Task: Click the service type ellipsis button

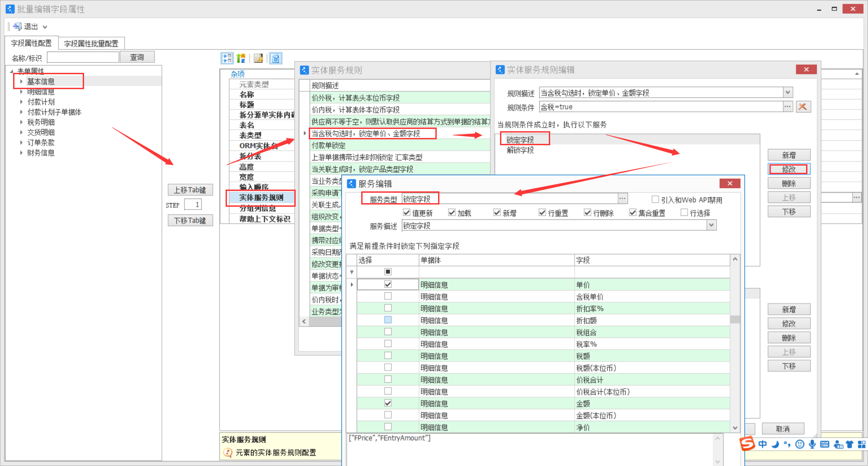Action: point(623,199)
